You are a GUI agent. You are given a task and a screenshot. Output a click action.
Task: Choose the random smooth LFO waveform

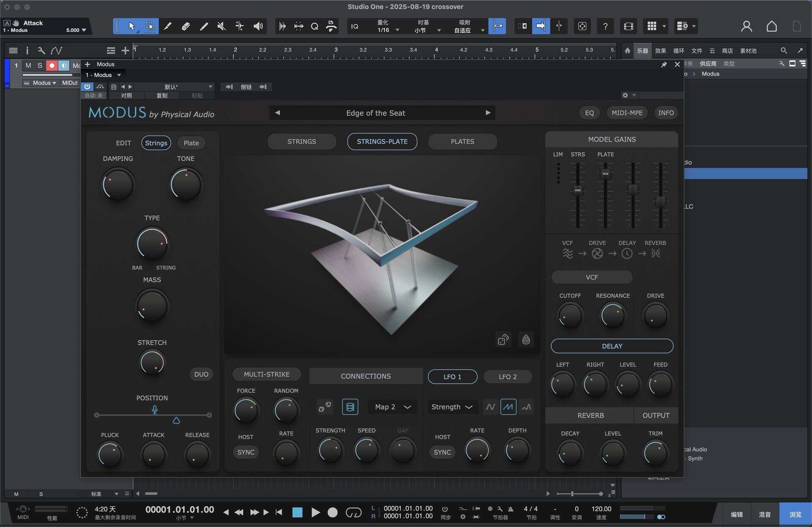click(x=526, y=407)
